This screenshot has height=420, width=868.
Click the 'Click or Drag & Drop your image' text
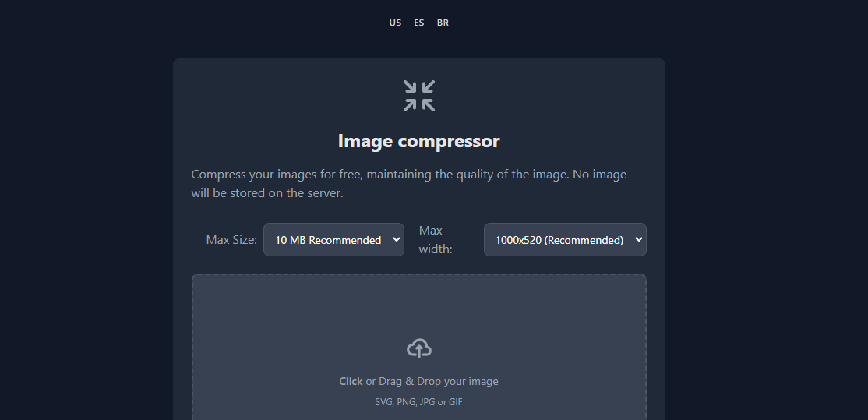tap(418, 381)
